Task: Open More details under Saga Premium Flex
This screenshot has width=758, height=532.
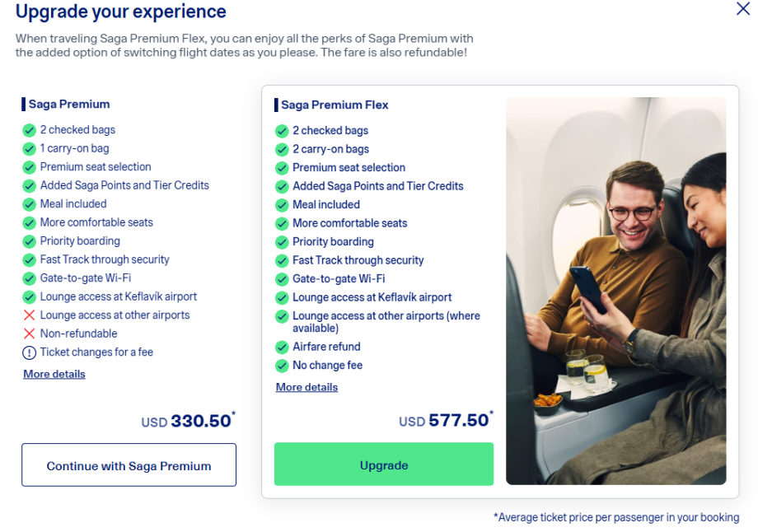Action: pyautogui.click(x=306, y=387)
